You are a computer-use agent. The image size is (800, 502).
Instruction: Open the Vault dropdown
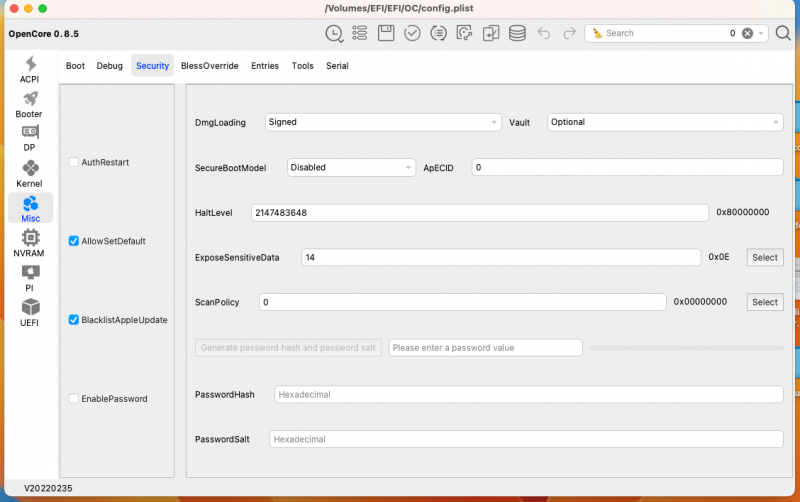(x=665, y=122)
